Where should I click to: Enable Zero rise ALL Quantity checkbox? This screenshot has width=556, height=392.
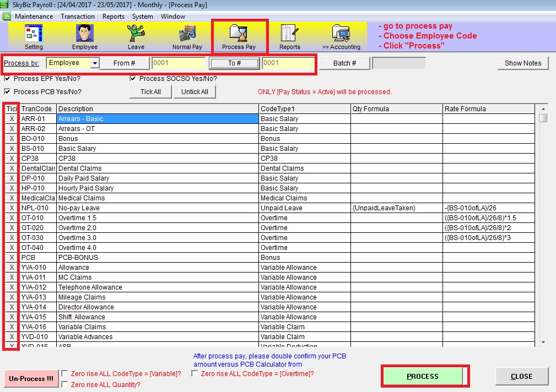point(66,384)
